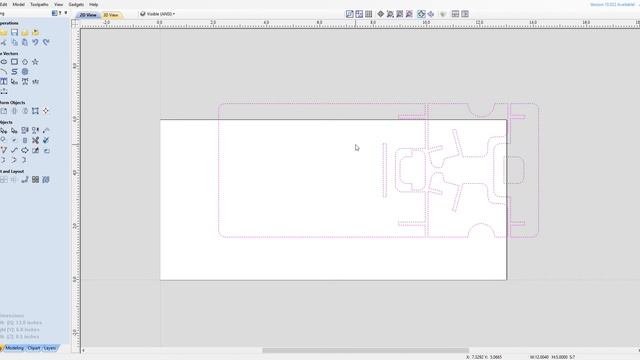Open the Gadgets menu
Image resolution: width=640 pixels, height=360 pixels.
pyautogui.click(x=76, y=4)
